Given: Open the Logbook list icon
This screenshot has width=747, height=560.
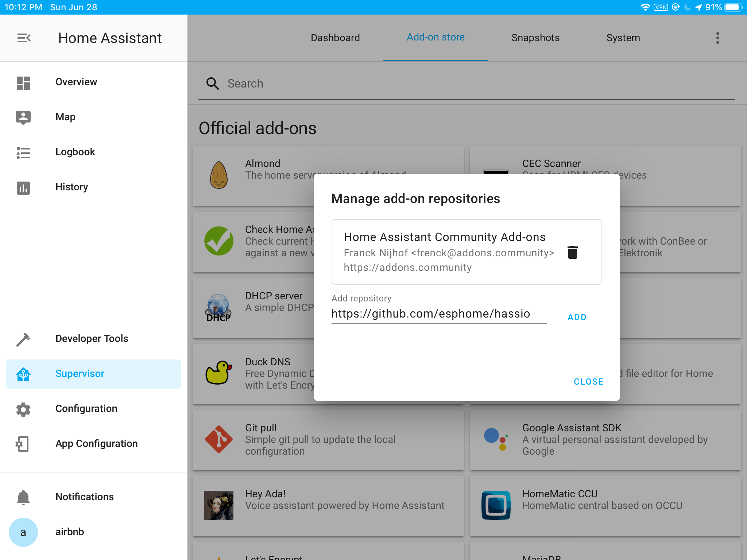Looking at the screenshot, I should (x=23, y=153).
